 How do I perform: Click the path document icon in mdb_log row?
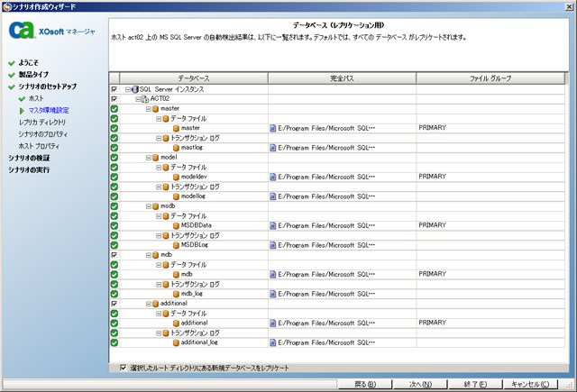click(272, 294)
